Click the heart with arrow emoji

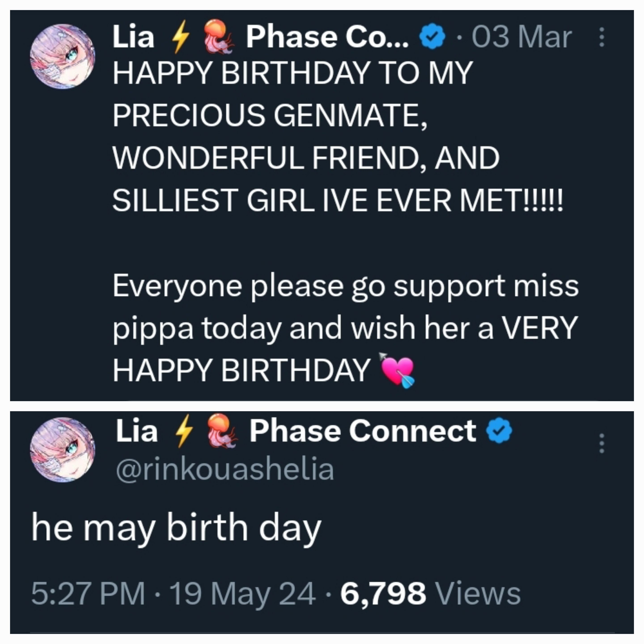[x=397, y=370]
